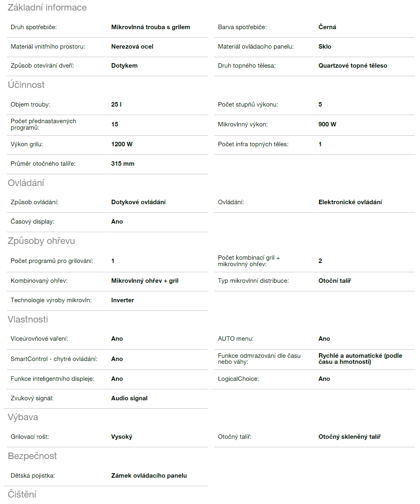Click the Zámek ovládacího panelu value
Viewport: 420px width, 504px height.
point(149,476)
